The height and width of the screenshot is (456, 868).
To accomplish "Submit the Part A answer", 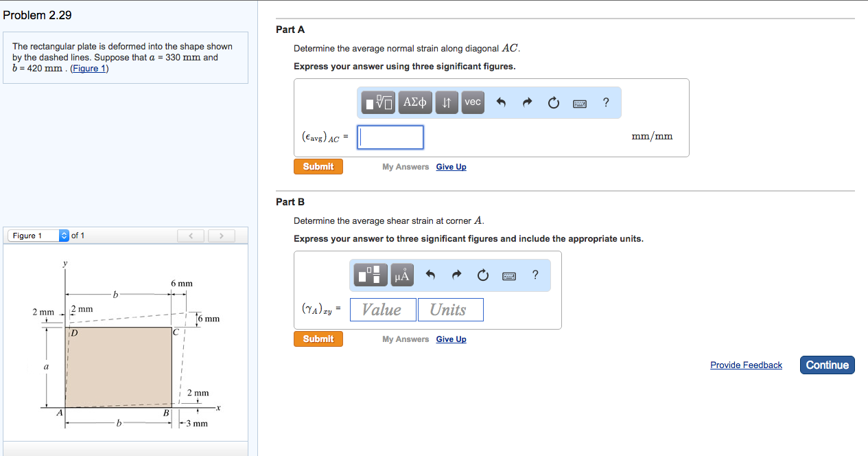I will [318, 167].
